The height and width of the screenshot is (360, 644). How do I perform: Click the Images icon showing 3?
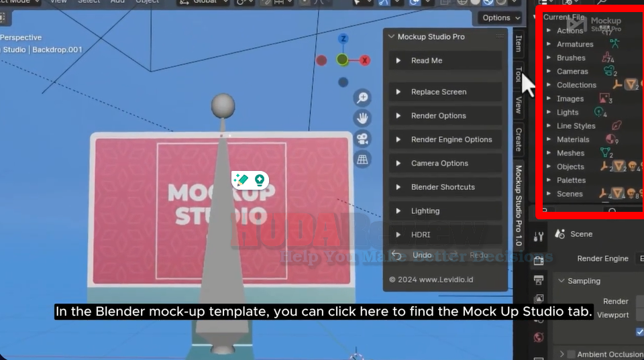pos(605,98)
